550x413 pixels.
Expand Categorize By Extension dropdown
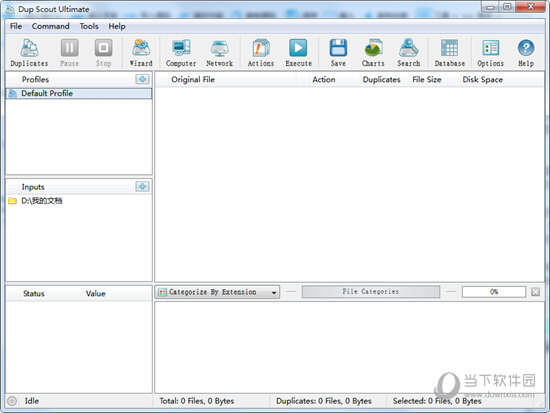point(217,292)
